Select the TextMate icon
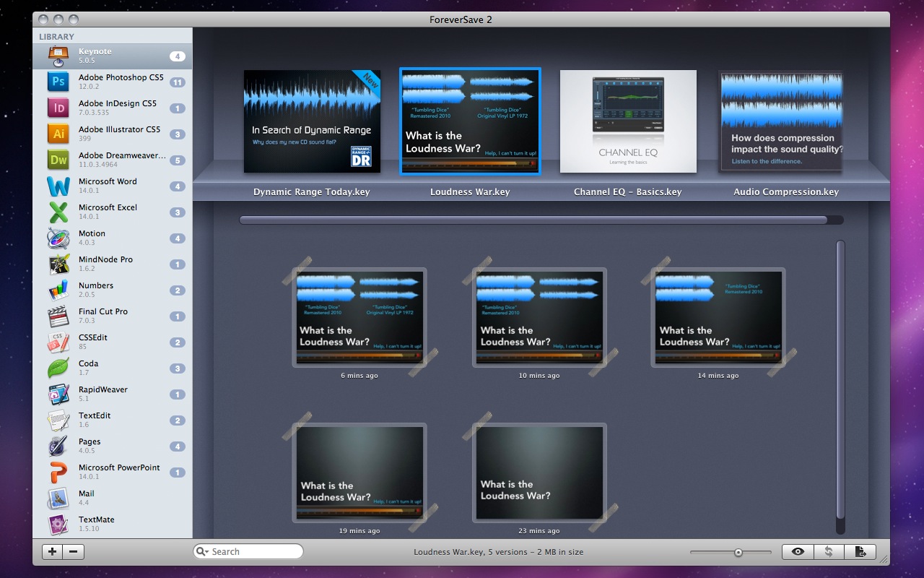 click(x=58, y=524)
